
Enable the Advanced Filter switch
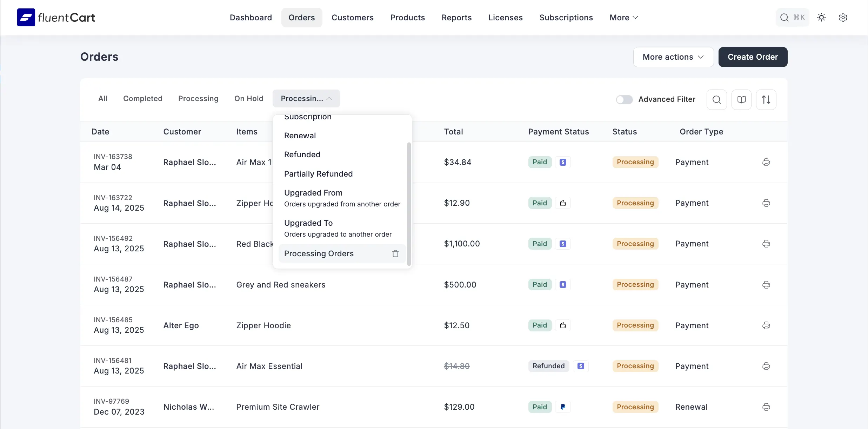coord(624,100)
